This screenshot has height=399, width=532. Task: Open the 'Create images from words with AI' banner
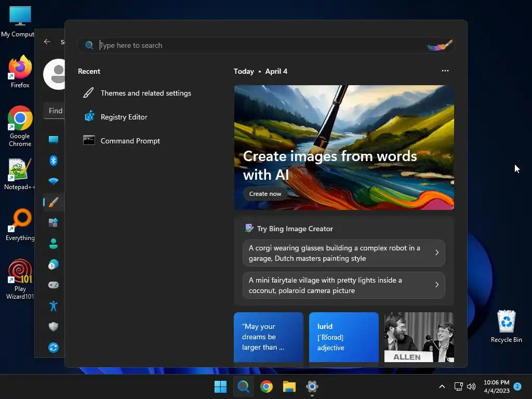(x=344, y=147)
